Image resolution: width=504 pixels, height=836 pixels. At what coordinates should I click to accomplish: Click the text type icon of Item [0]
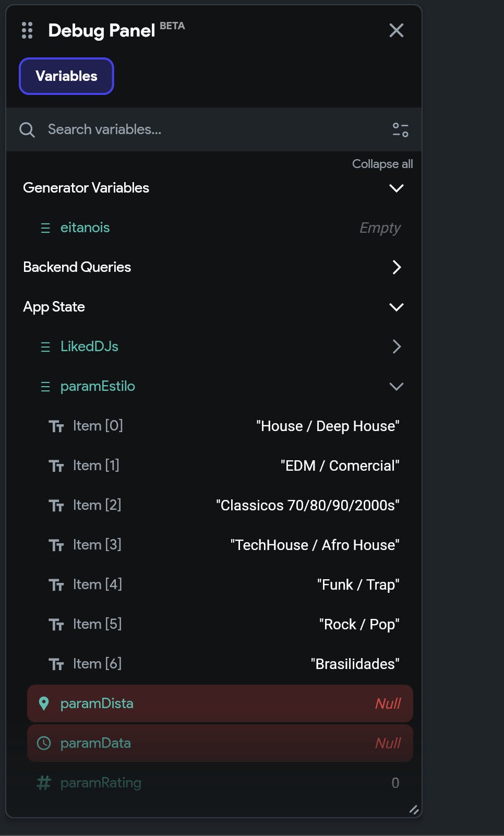coord(56,426)
